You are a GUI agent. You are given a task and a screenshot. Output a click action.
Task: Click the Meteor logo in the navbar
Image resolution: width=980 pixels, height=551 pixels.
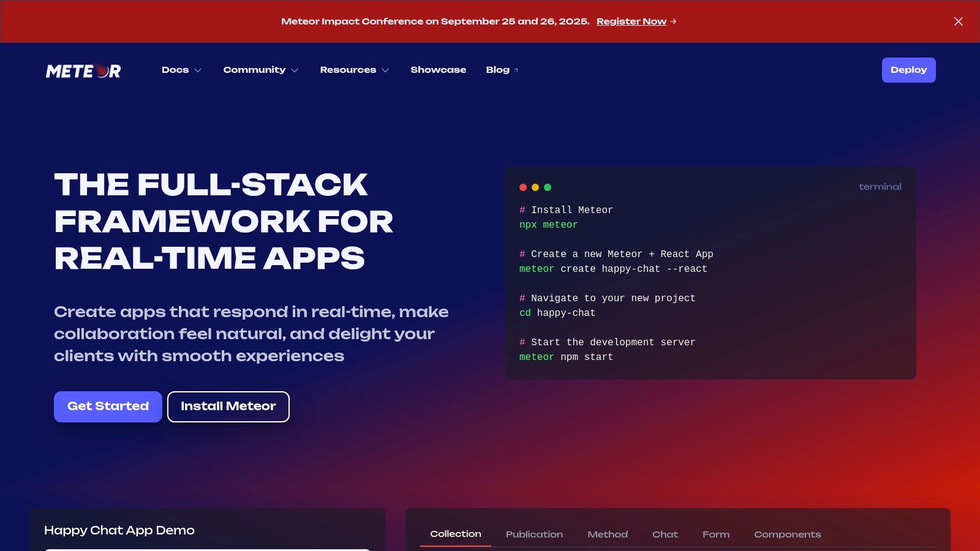[83, 71]
